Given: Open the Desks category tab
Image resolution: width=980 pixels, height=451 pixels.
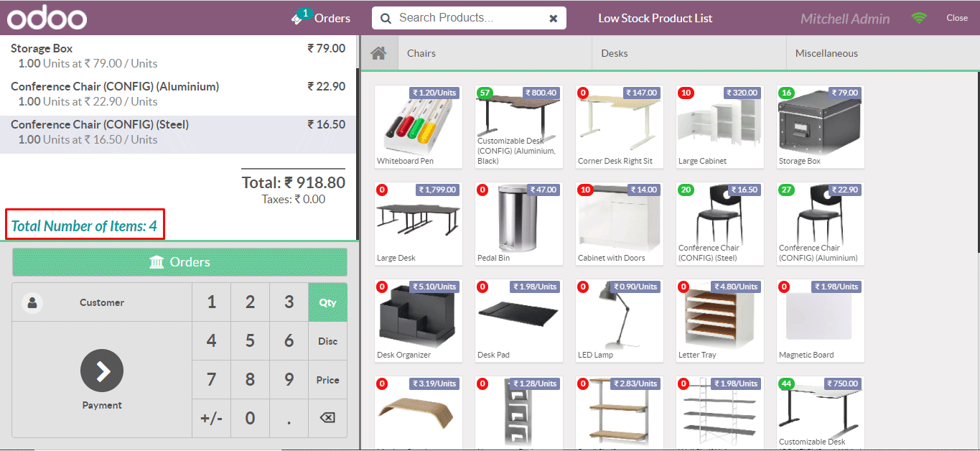Looking at the screenshot, I should click(x=615, y=53).
